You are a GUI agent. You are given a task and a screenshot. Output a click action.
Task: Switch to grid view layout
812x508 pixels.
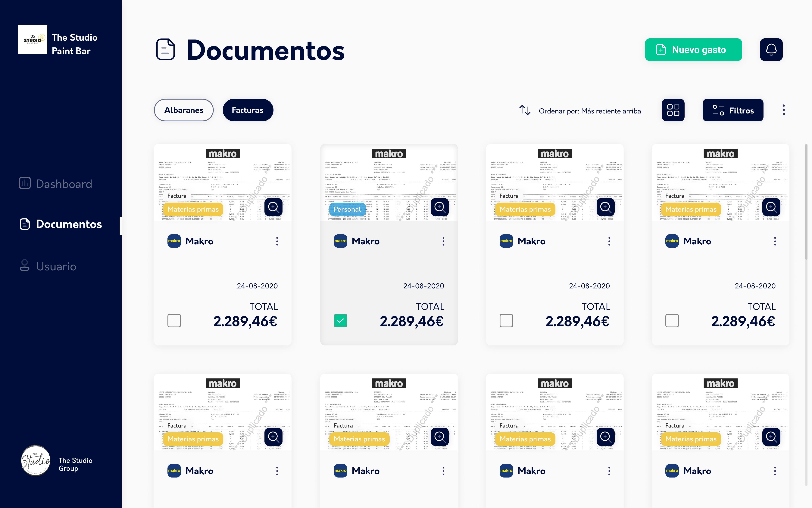[x=673, y=110]
